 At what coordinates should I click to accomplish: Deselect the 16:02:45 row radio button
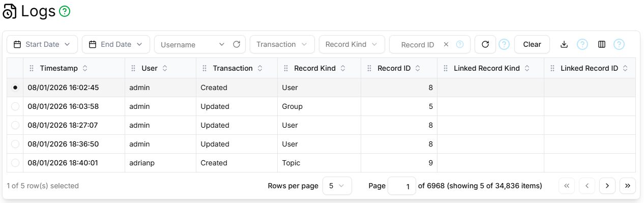15,88
